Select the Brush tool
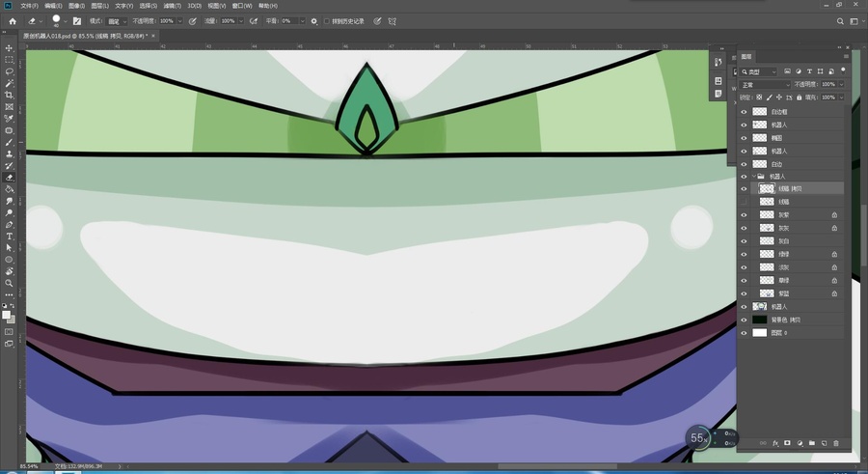The height and width of the screenshot is (474, 868). pyautogui.click(x=9, y=143)
